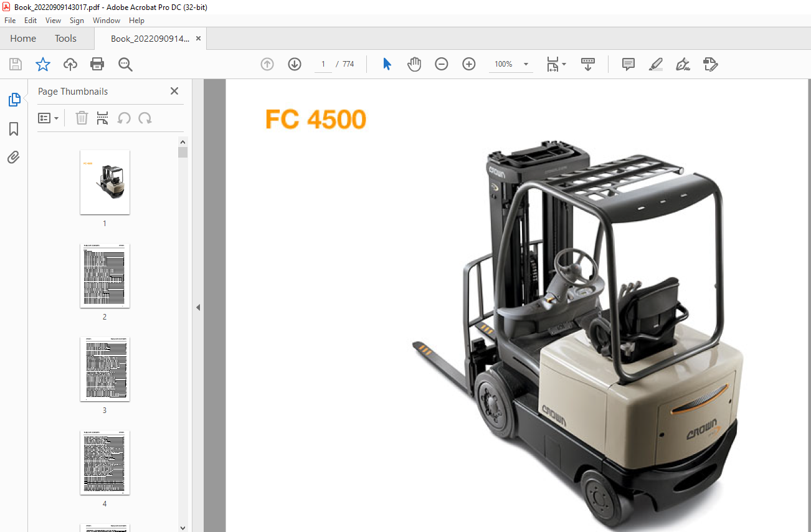Select the Highlight text pen tool
This screenshot has width=811, height=532.
655,64
